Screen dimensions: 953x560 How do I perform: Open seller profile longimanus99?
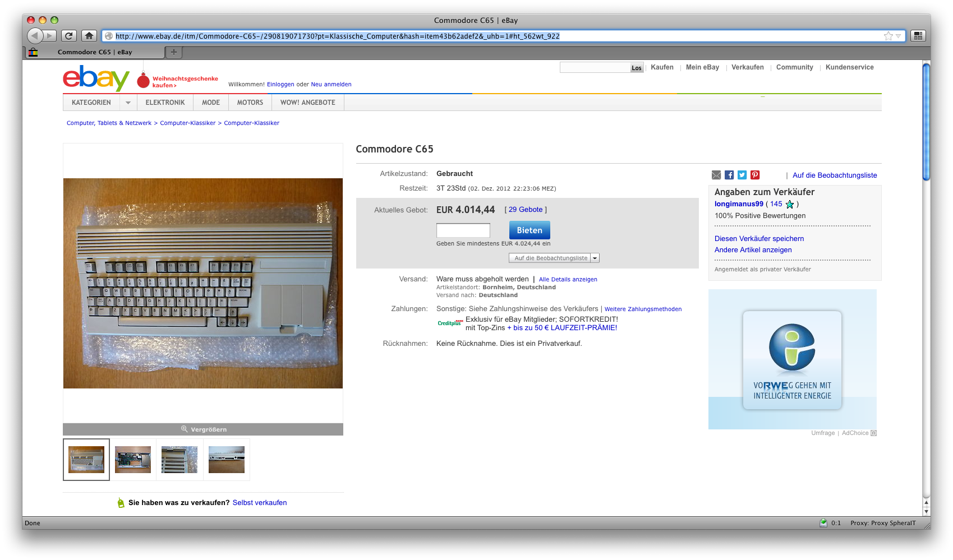click(x=739, y=204)
